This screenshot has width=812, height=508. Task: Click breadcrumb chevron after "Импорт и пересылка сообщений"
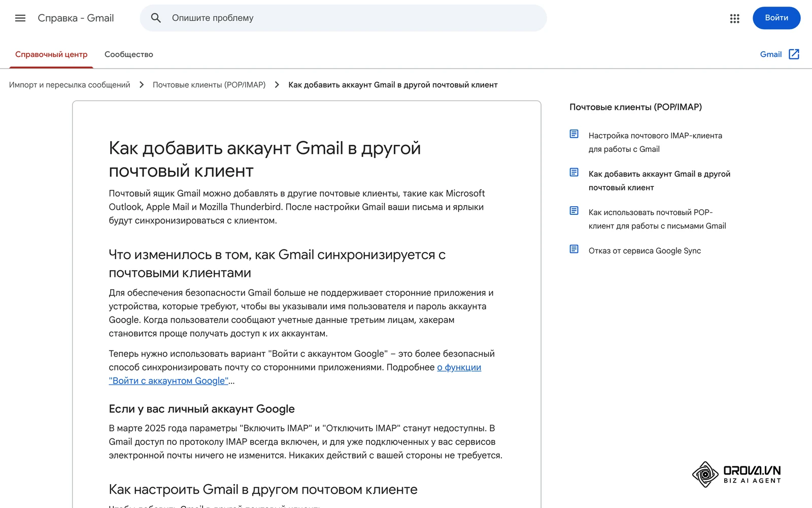[142, 85]
